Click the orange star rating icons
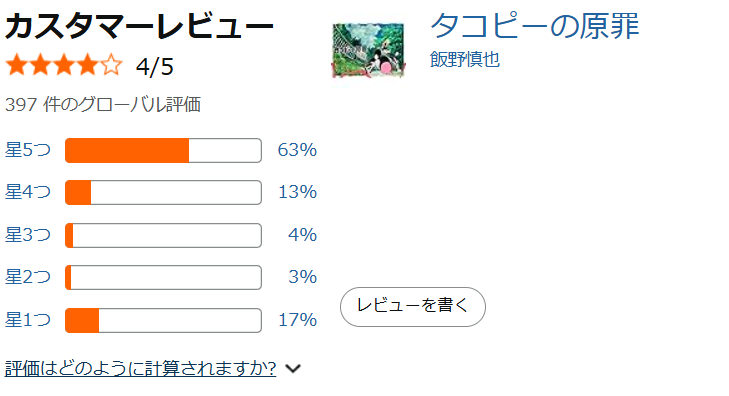 click(x=64, y=65)
